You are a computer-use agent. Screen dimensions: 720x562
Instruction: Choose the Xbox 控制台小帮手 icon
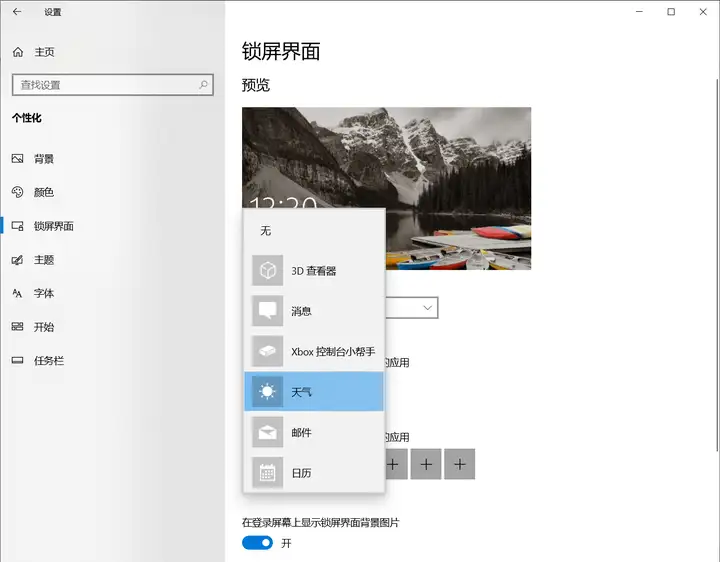(x=267, y=351)
